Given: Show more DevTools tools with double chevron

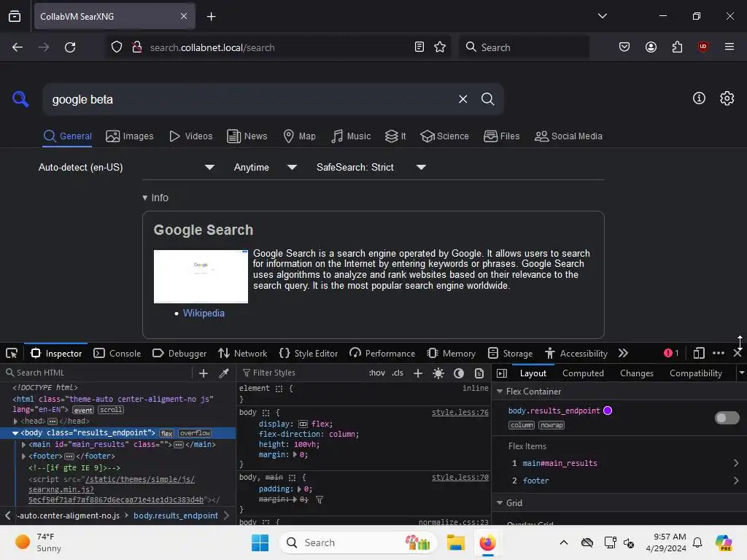Looking at the screenshot, I should (623, 354).
